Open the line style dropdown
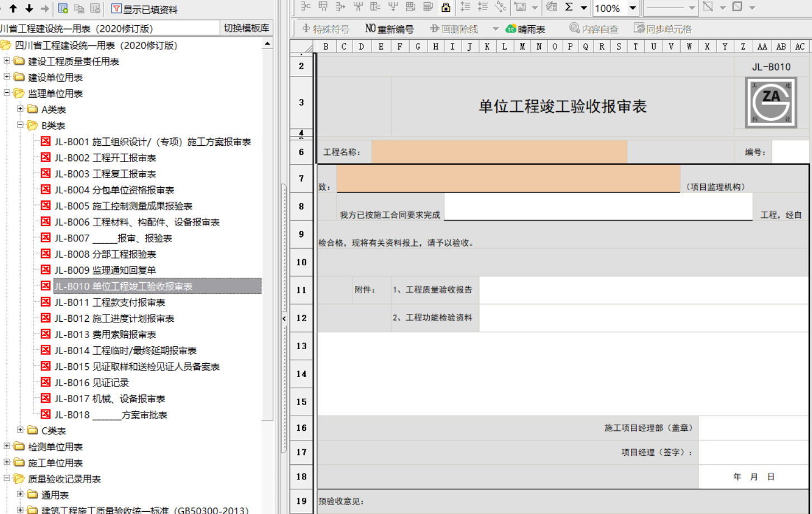The width and height of the screenshot is (812, 514). [691, 8]
